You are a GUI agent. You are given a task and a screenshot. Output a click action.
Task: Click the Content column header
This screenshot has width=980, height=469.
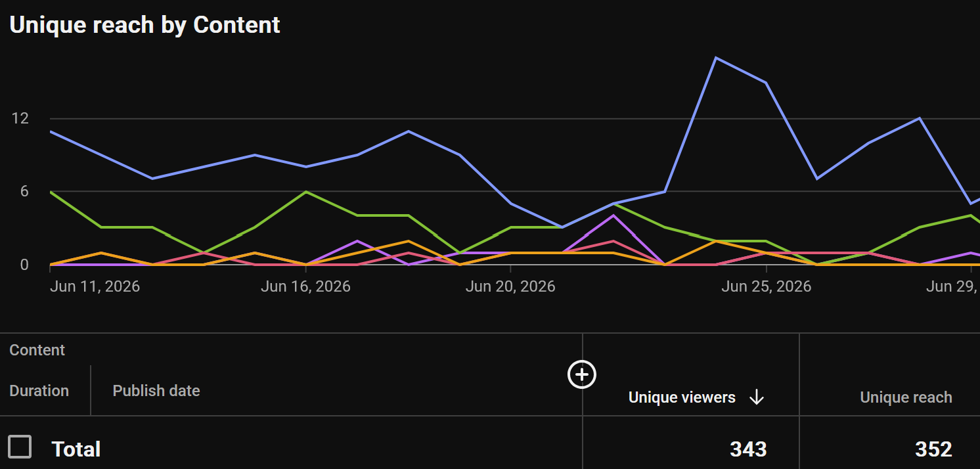click(x=37, y=350)
